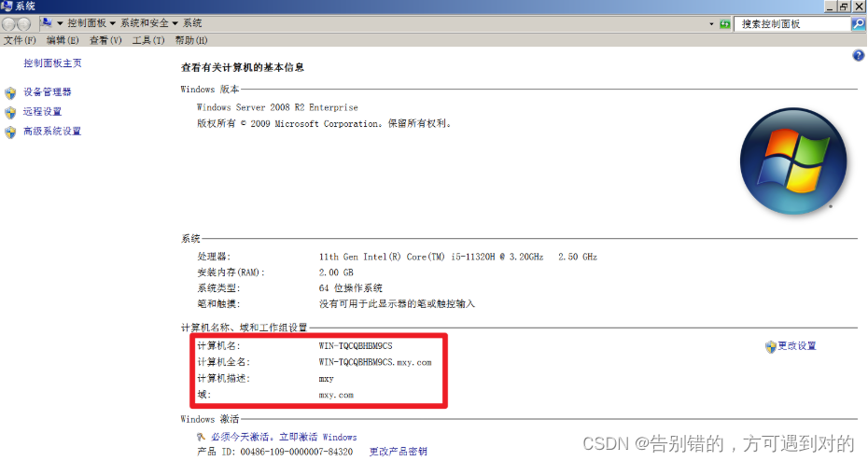Expand dropdown arrow after 控制面板 breadcrumb
This screenshot has height=461, width=868.
pos(112,23)
